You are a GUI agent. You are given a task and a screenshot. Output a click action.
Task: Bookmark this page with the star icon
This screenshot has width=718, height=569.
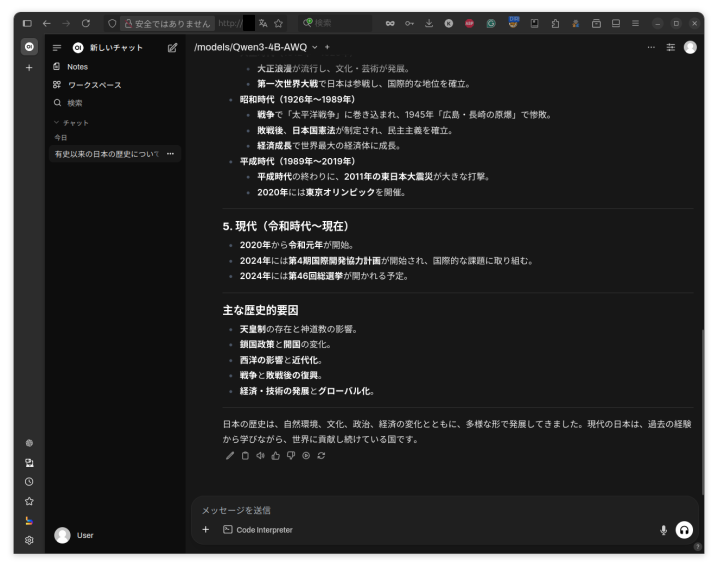[x=278, y=23]
